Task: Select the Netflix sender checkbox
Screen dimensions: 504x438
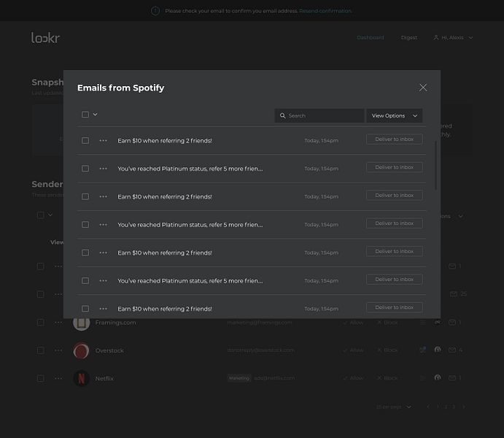Action: pyautogui.click(x=41, y=378)
